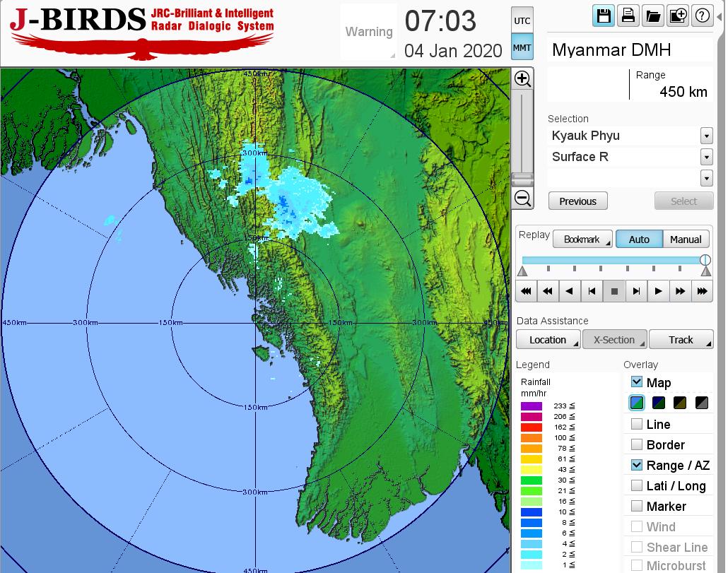Uncheck the Map overlay checkbox
Screen dimensions: 728x573
click(x=637, y=382)
